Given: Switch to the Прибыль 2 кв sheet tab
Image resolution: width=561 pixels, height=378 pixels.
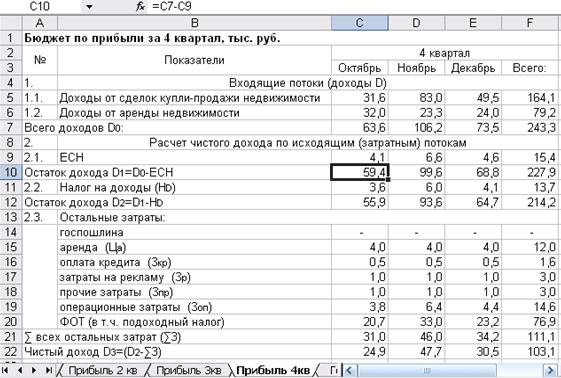Looking at the screenshot, I should (x=103, y=370).
